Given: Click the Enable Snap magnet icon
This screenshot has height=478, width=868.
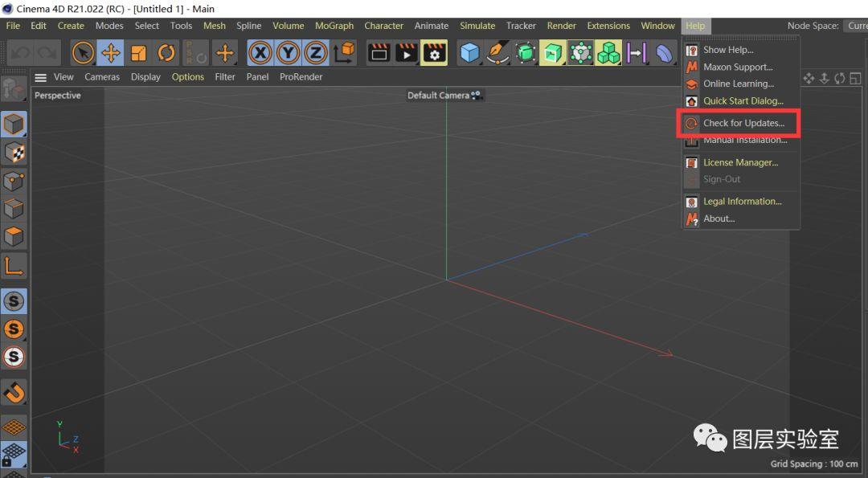Looking at the screenshot, I should (14, 393).
